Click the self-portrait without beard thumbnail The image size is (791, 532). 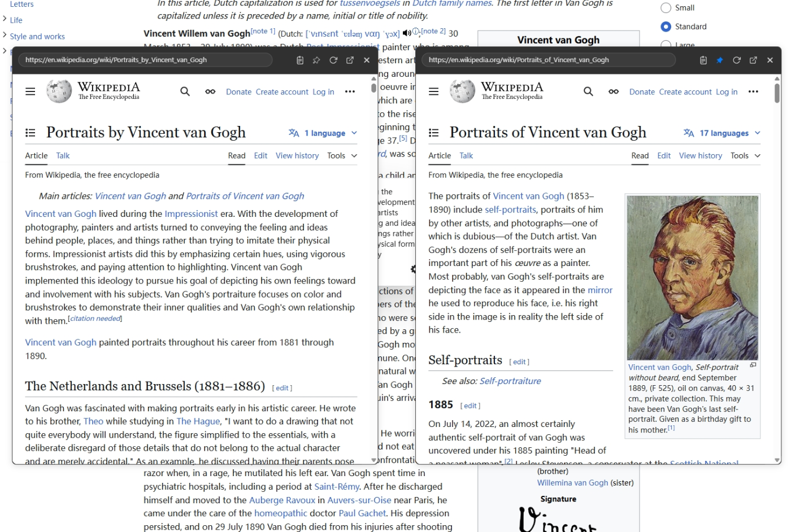tap(693, 277)
